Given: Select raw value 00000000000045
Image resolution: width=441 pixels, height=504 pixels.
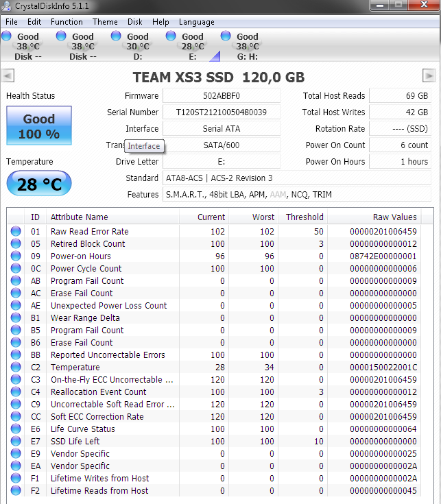Looking at the screenshot, I should (383, 490).
